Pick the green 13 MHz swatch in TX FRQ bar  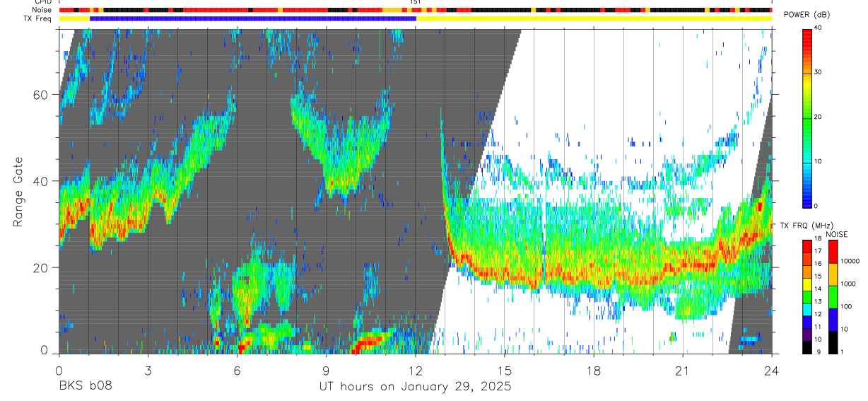(x=807, y=296)
